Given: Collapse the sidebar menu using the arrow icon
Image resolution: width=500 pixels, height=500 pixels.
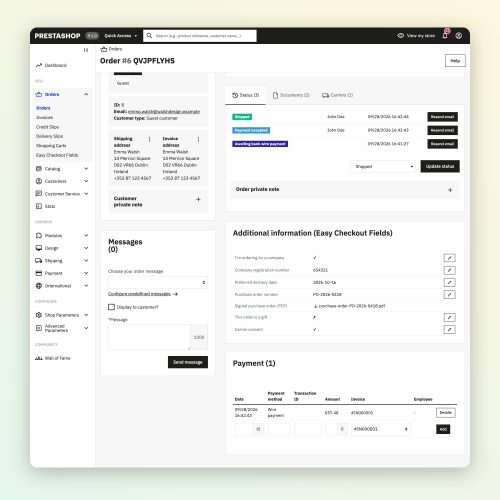Looking at the screenshot, I should pyautogui.click(x=86, y=50).
